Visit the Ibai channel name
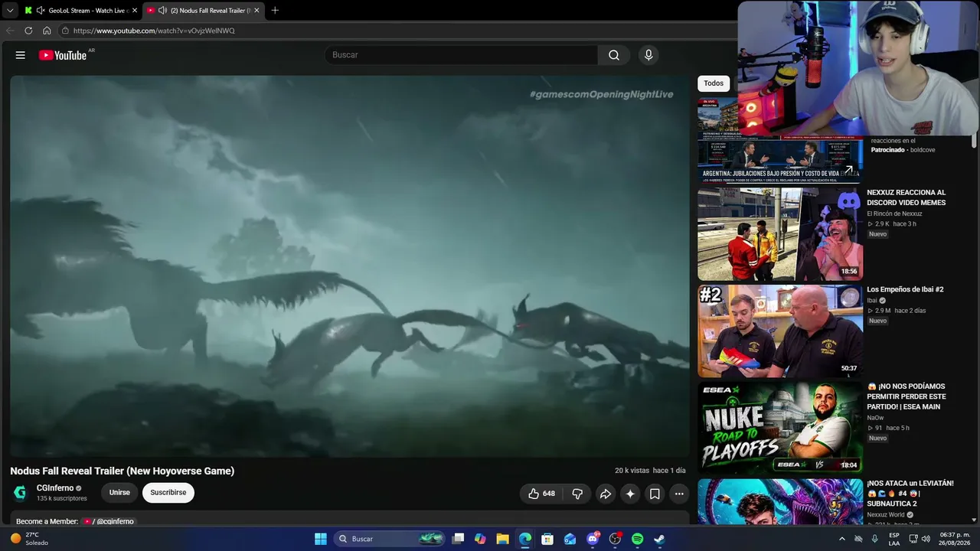The height and width of the screenshot is (551, 980). (x=871, y=301)
